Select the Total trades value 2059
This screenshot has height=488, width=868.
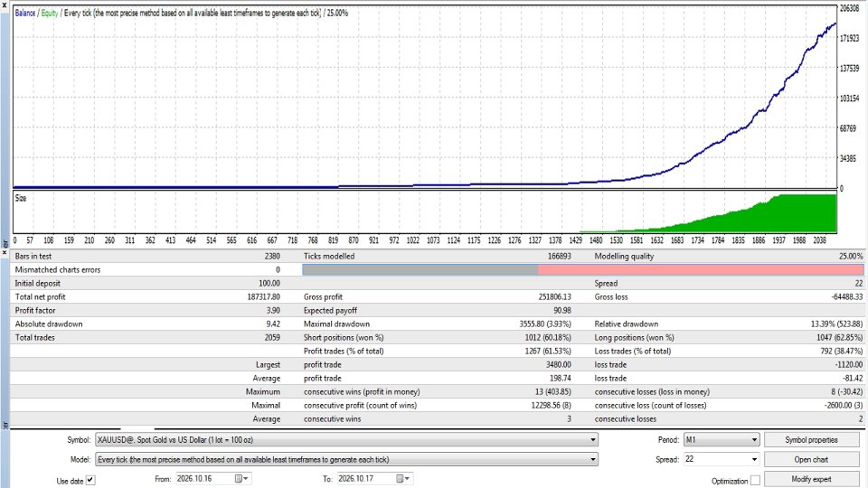272,337
